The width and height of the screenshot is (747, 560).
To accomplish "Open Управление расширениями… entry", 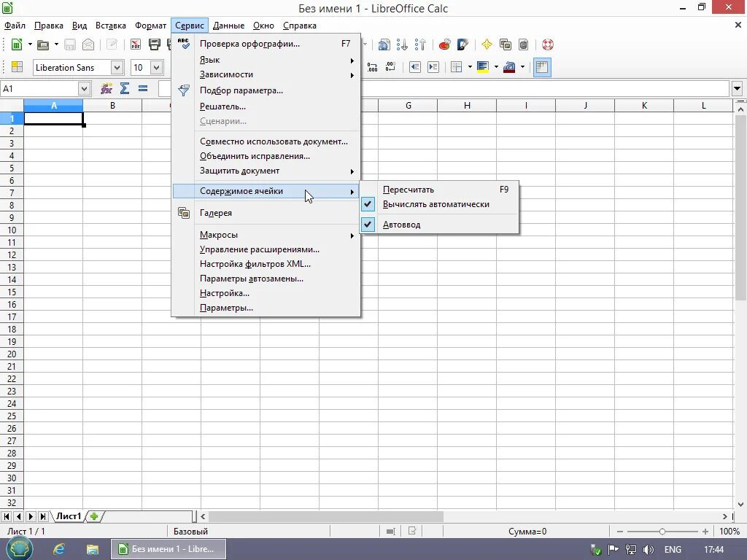I will pos(266,249).
